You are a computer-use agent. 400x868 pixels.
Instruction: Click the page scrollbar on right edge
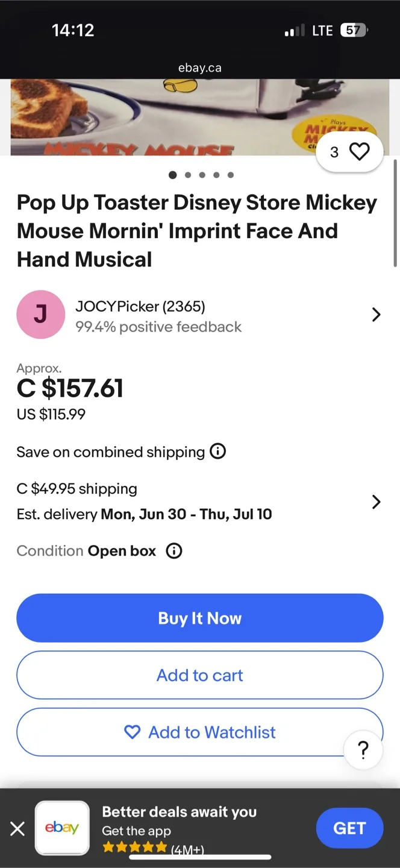[x=395, y=212]
